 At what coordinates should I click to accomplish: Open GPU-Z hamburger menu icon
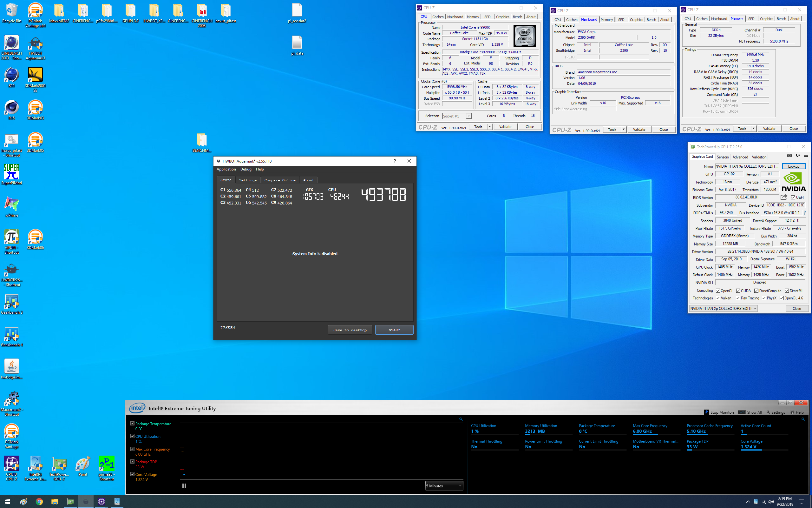click(806, 155)
